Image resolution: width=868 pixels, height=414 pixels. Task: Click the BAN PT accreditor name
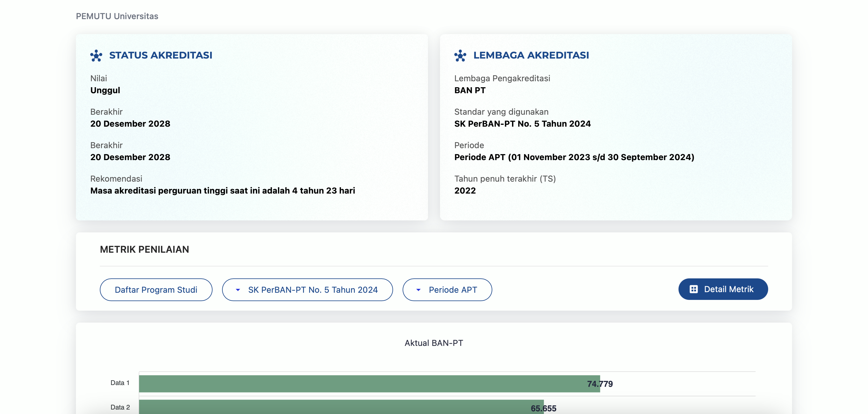[470, 90]
